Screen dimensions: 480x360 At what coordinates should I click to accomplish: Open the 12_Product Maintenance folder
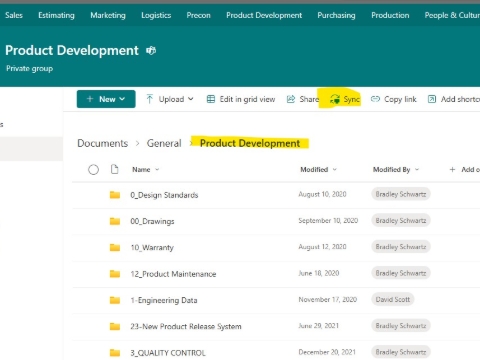coord(173,274)
